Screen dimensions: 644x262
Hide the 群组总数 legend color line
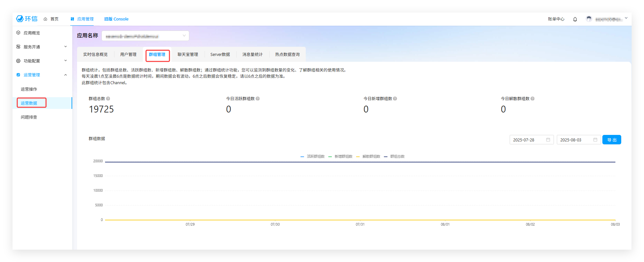[386, 157]
